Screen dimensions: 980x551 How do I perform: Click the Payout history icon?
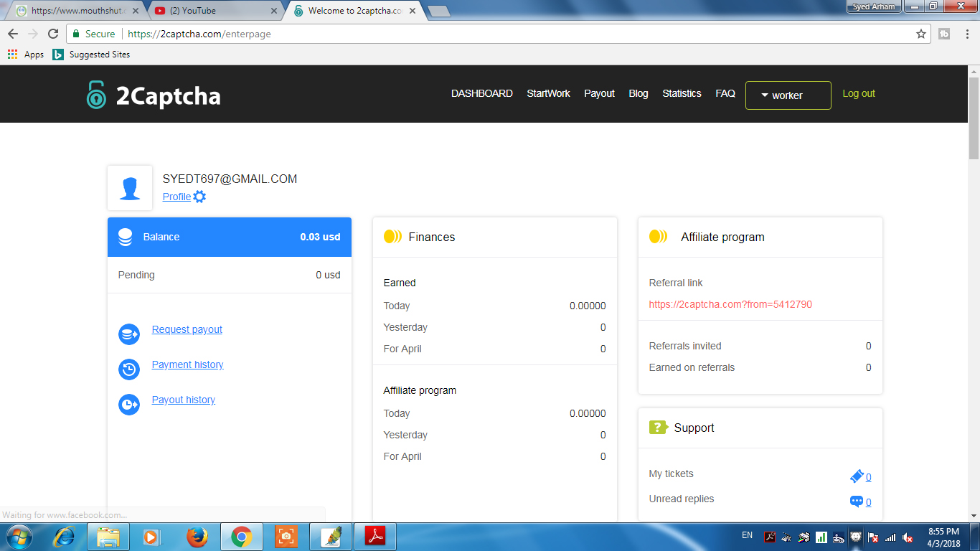(129, 405)
